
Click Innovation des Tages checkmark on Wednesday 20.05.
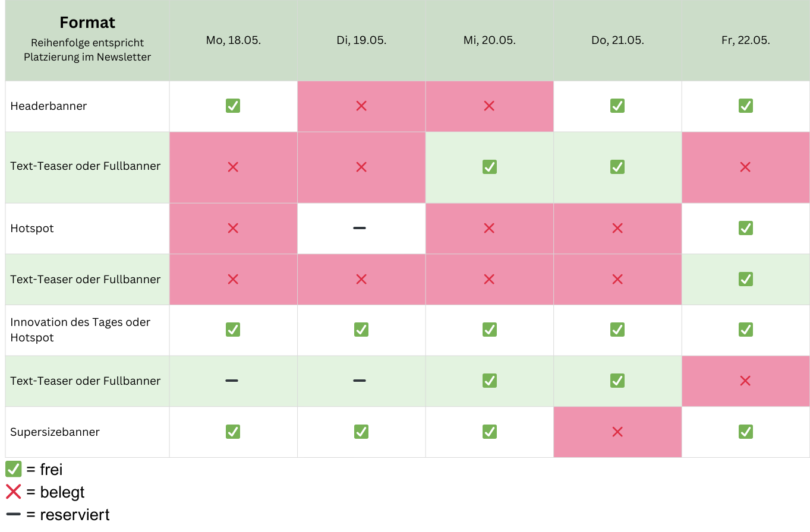coord(490,330)
